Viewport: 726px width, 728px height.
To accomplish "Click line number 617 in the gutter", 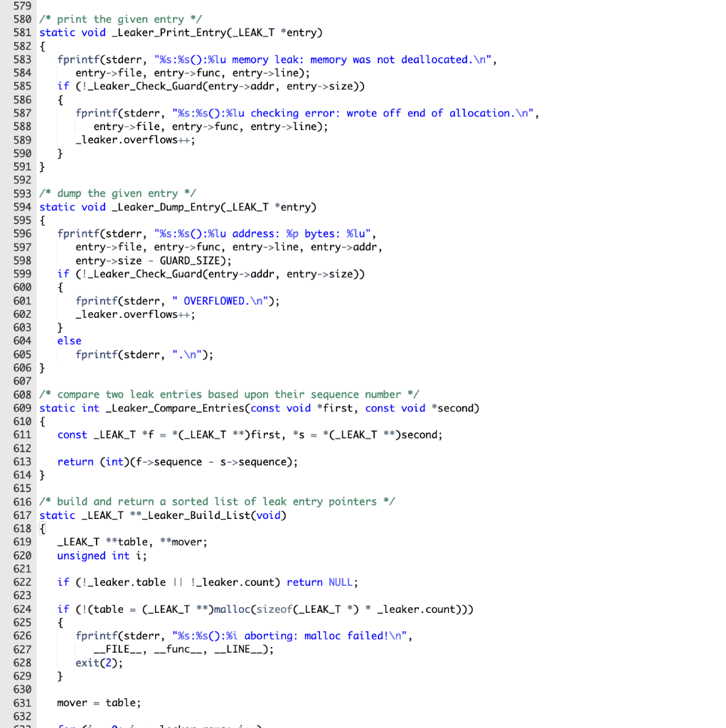I will (x=22, y=515).
